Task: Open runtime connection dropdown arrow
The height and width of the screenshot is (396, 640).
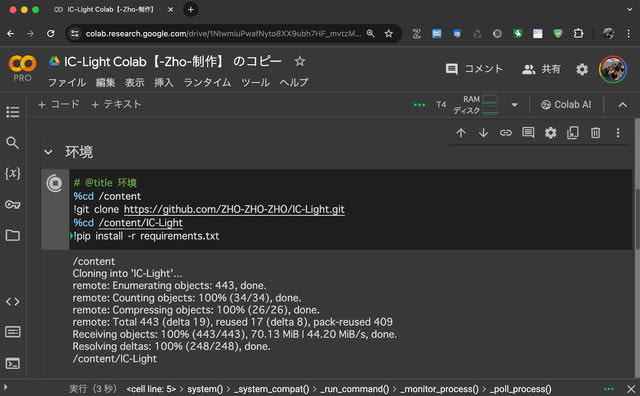Action: [x=515, y=105]
